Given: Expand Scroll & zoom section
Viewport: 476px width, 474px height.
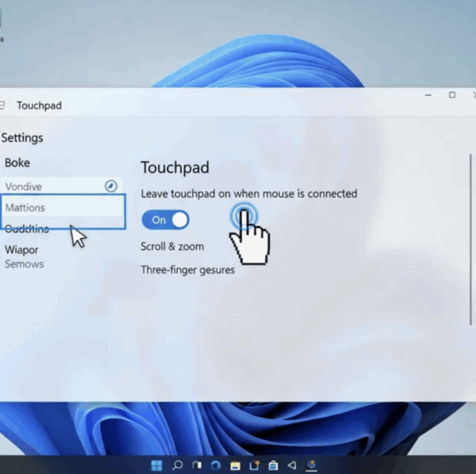Looking at the screenshot, I should tap(172, 246).
